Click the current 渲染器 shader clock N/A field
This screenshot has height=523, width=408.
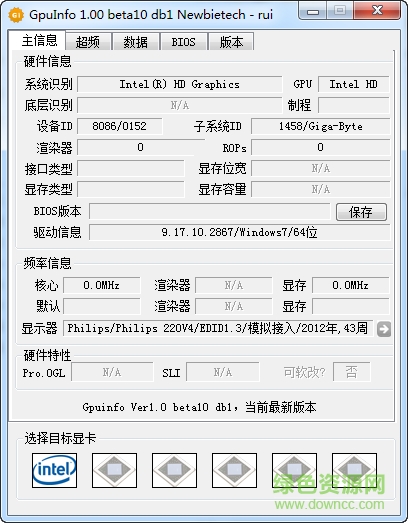234,286
